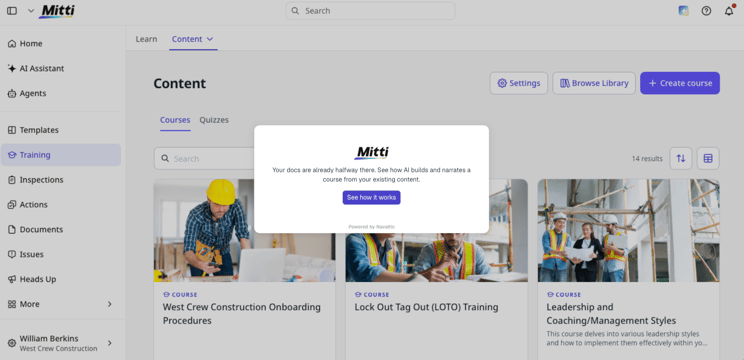
Task: Click the Inspections clipboard icon
Action: 12,180
